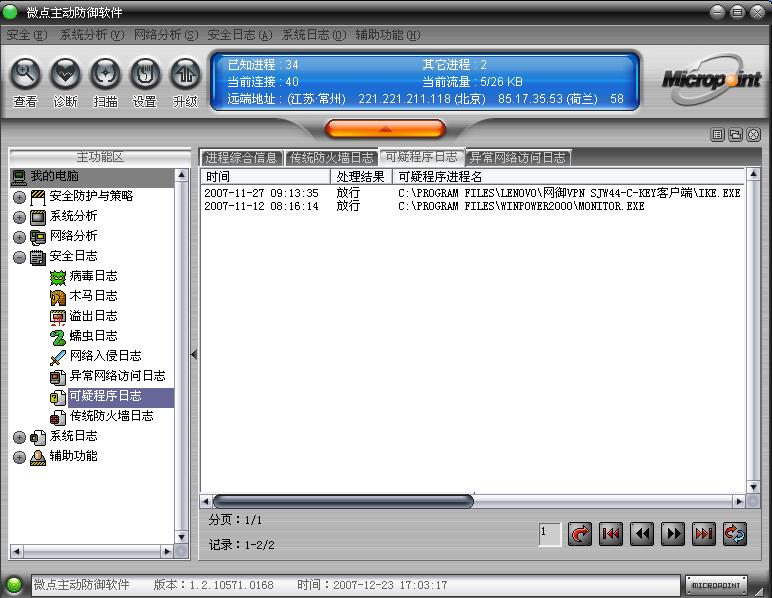Screen dimensions: 772x598
Task: Click the 网络入侵日志 sword icon
Action: [x=58, y=357]
